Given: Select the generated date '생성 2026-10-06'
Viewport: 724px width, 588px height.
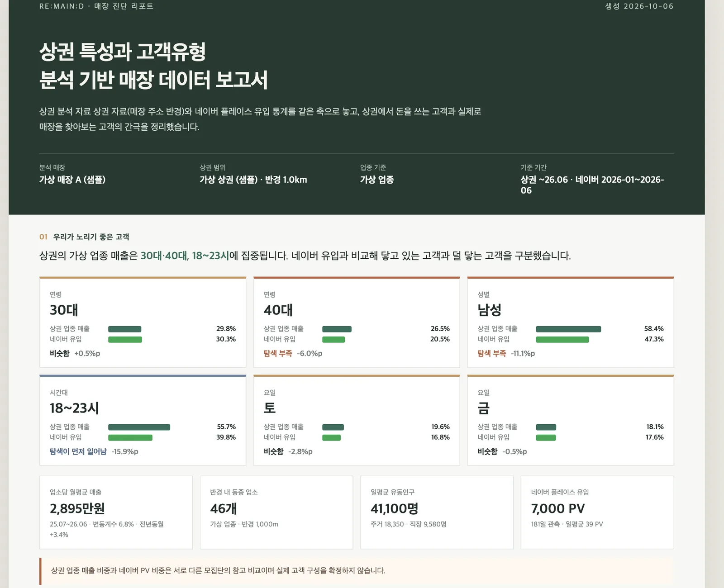Looking at the screenshot, I should pos(639,6).
